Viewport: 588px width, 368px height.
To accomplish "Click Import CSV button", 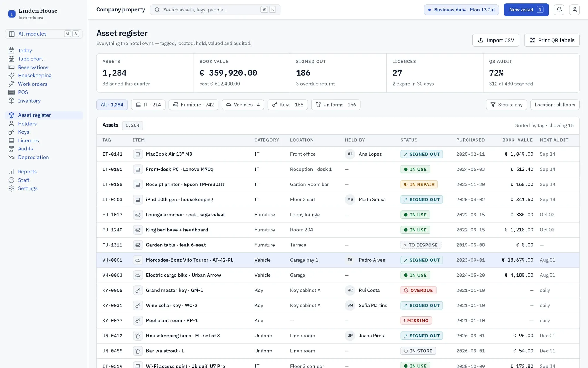I will [x=496, y=40].
